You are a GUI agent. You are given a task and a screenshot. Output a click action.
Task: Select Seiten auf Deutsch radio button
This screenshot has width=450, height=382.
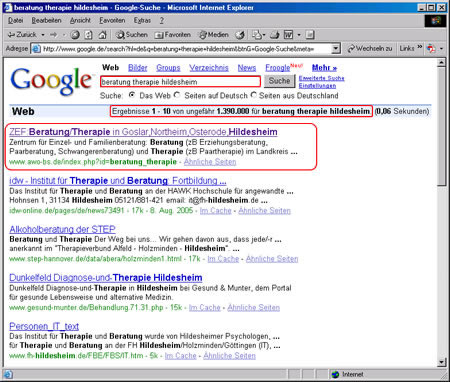(x=177, y=95)
